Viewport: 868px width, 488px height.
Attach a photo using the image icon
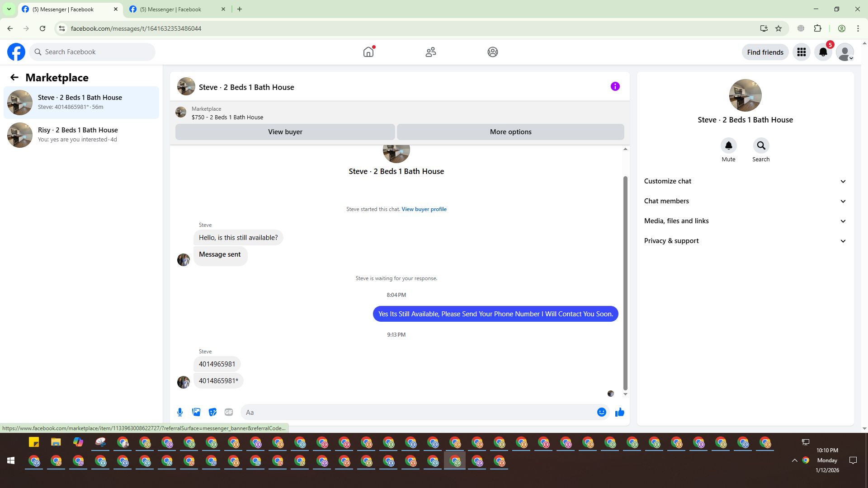[196, 412]
